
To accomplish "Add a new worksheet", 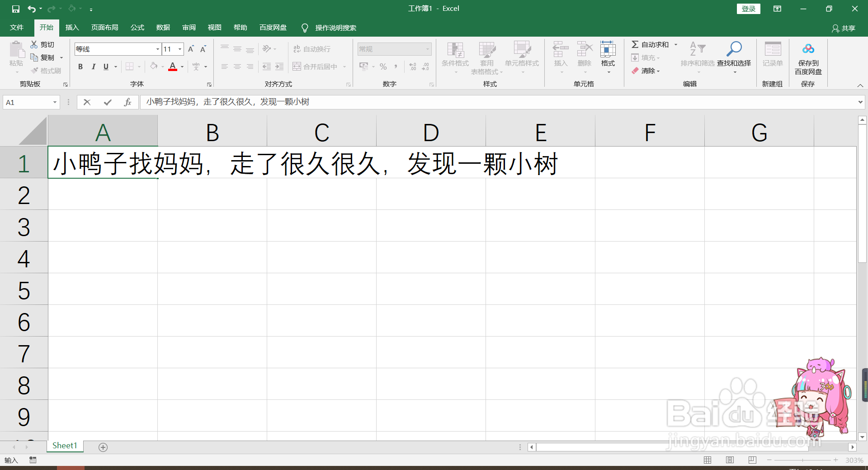I will coord(103,447).
